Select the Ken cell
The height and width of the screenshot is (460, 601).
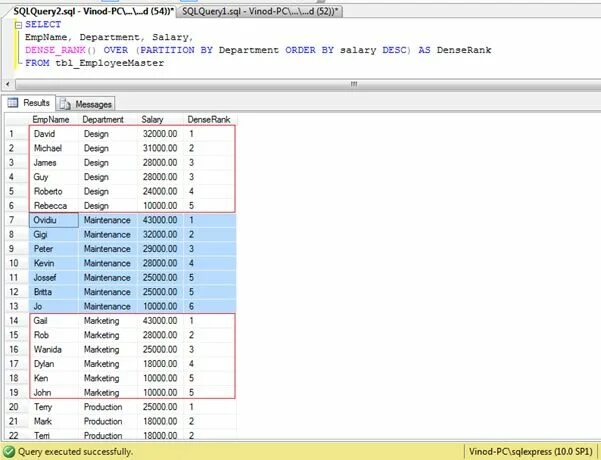54,378
